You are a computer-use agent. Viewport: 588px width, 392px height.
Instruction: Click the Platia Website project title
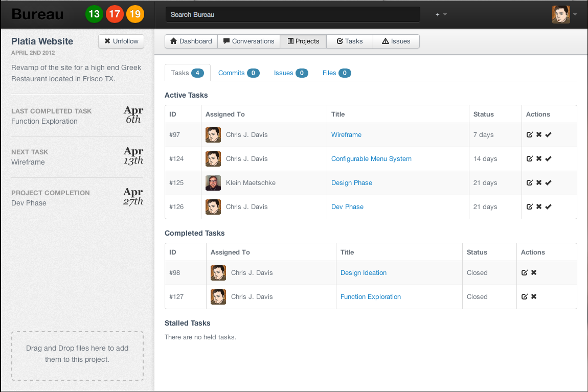[42, 41]
